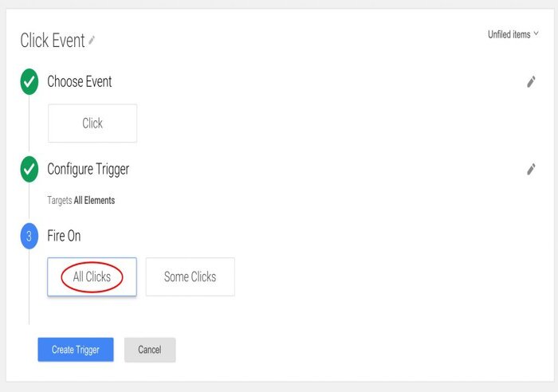The image size is (558, 392).
Task: Click the Fire On section heading
Action: (x=64, y=236)
